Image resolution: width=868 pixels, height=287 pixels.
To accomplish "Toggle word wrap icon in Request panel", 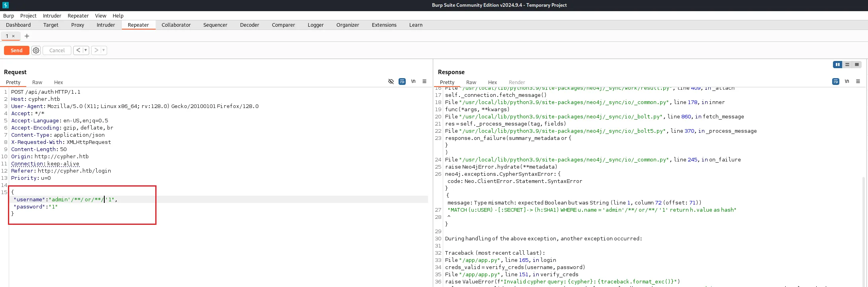I will pos(402,81).
